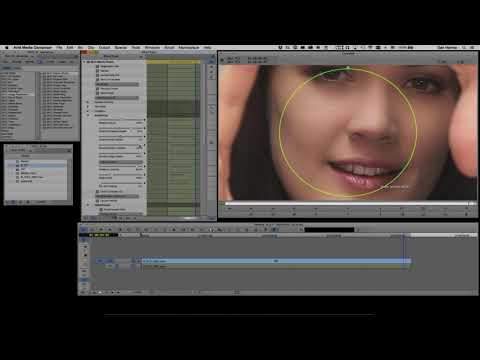The height and width of the screenshot is (360, 480).
Task: Open the Script menu
Action: 169,48
